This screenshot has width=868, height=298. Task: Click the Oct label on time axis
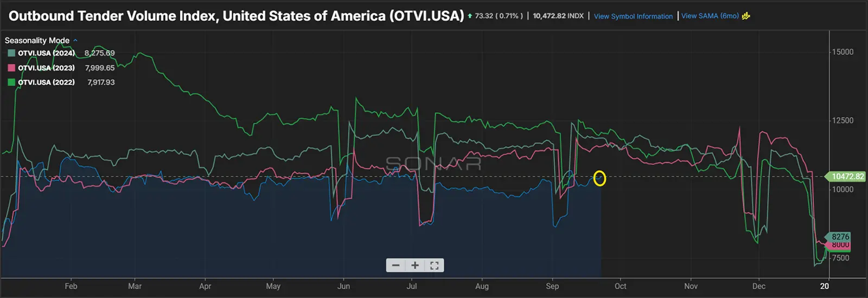[620, 286]
